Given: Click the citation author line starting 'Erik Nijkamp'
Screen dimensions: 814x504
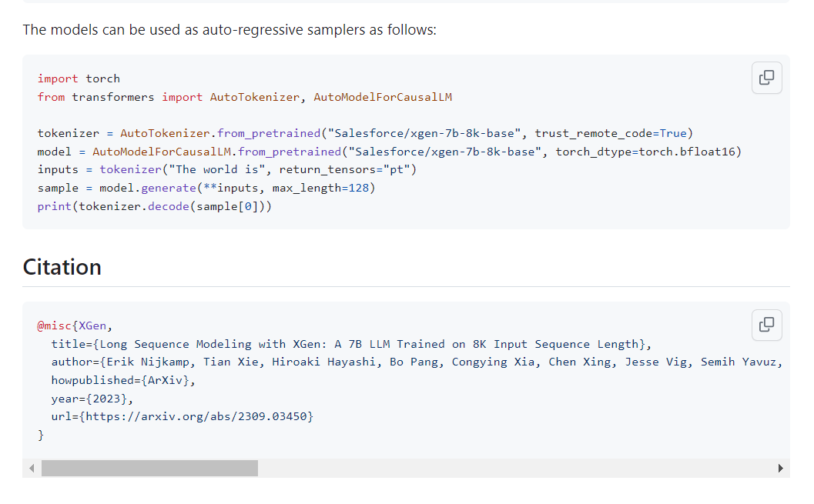Looking at the screenshot, I should (417, 362).
